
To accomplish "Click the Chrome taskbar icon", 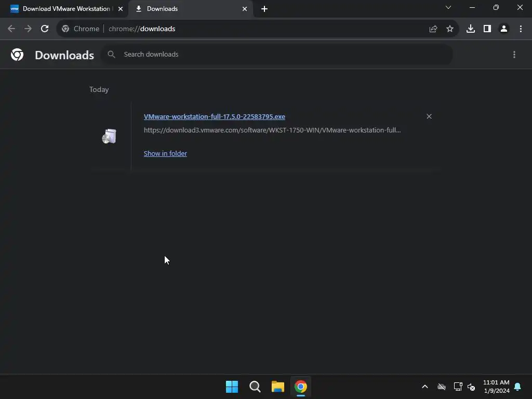I will click(x=301, y=387).
